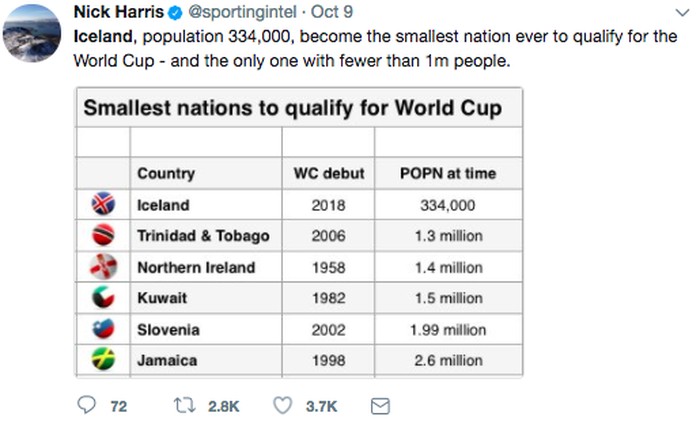
Task: Open the Nick Harris profile name link
Action: (118, 13)
